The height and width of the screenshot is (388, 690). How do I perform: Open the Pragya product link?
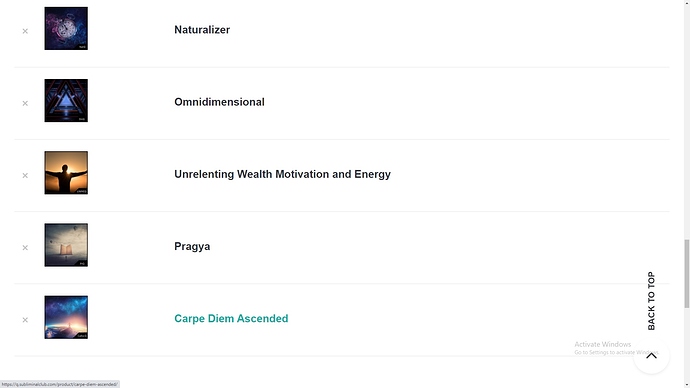[192, 246]
